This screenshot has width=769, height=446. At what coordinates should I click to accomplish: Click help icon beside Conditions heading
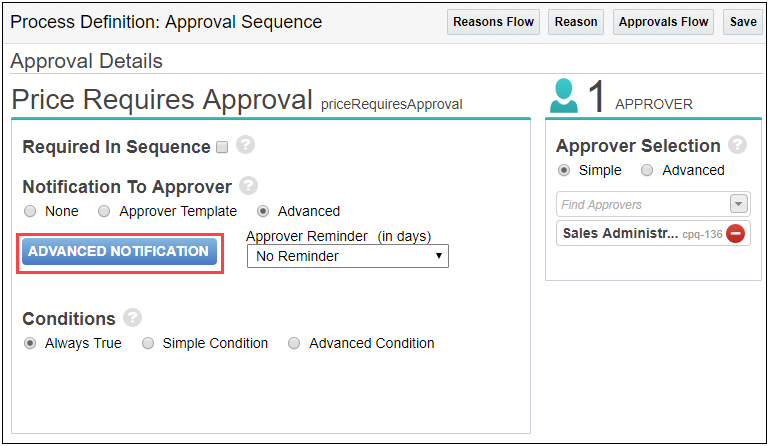[x=132, y=317]
